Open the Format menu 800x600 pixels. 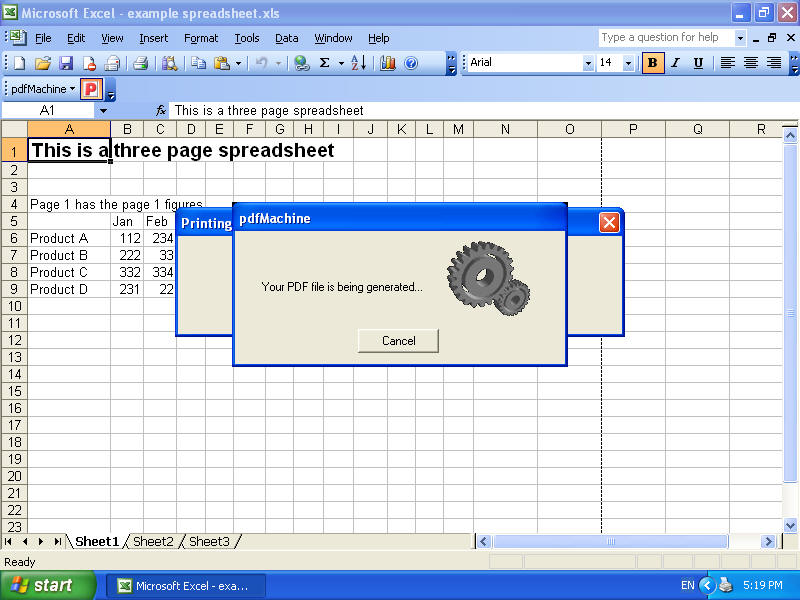pyautogui.click(x=200, y=38)
